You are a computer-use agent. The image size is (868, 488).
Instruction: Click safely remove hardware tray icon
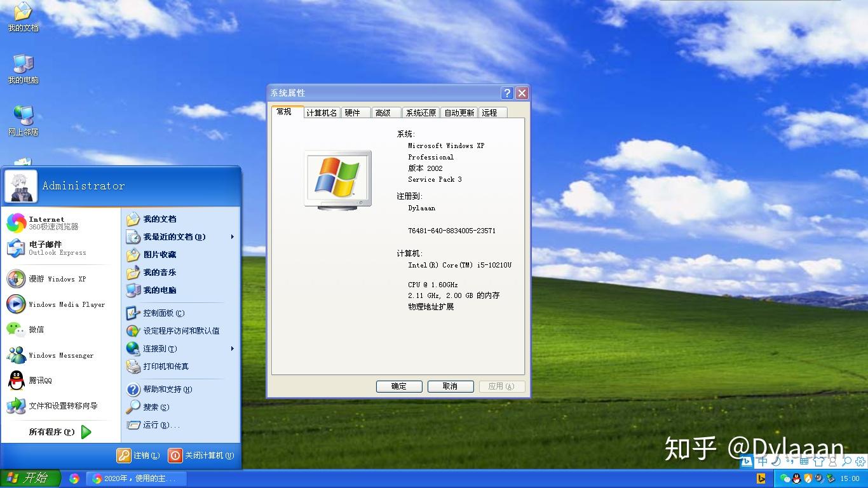tap(831, 478)
